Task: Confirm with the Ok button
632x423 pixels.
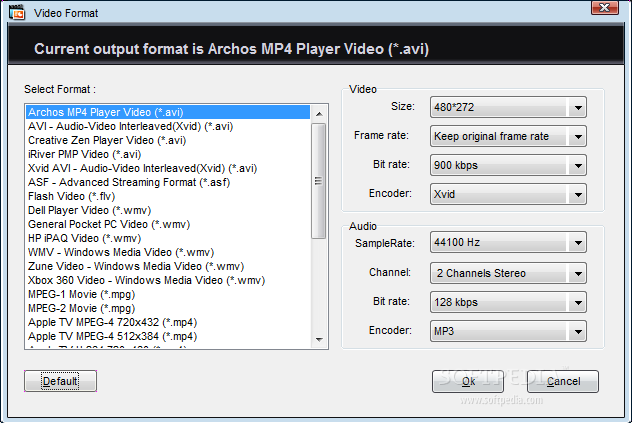Action: click(468, 381)
